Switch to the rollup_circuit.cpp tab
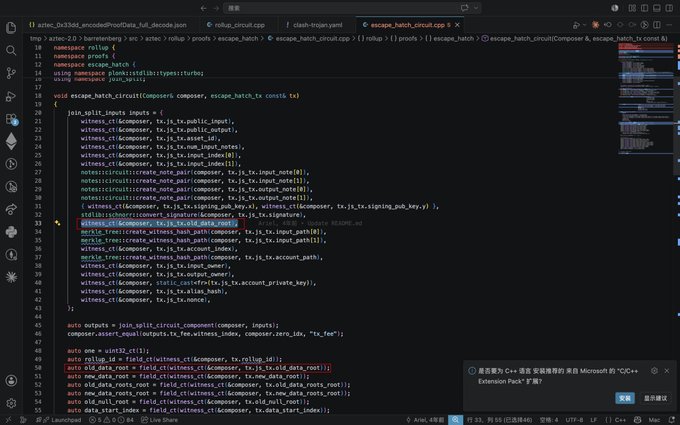The height and width of the screenshot is (425, 680). (236, 25)
